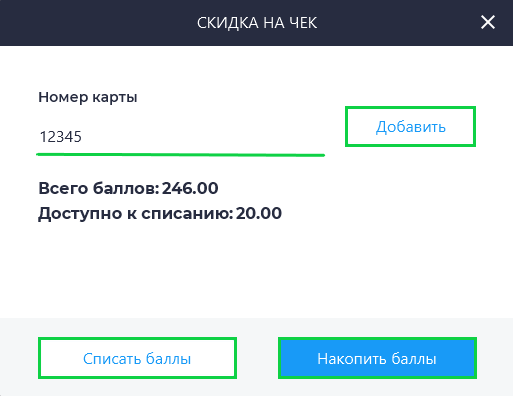Click the green underline of card field
Image resolution: width=513 pixels, height=396 pixels.
180,155
